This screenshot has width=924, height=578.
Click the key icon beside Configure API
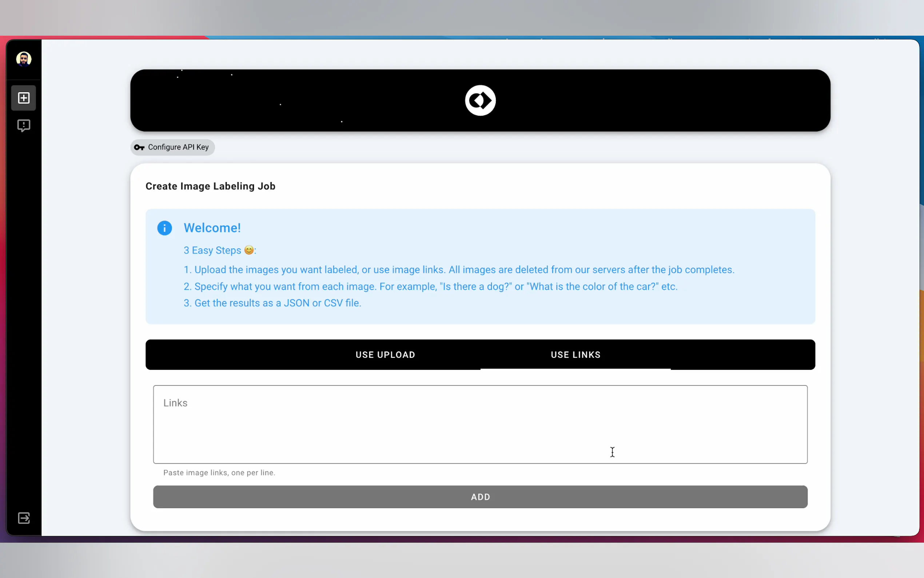(139, 147)
